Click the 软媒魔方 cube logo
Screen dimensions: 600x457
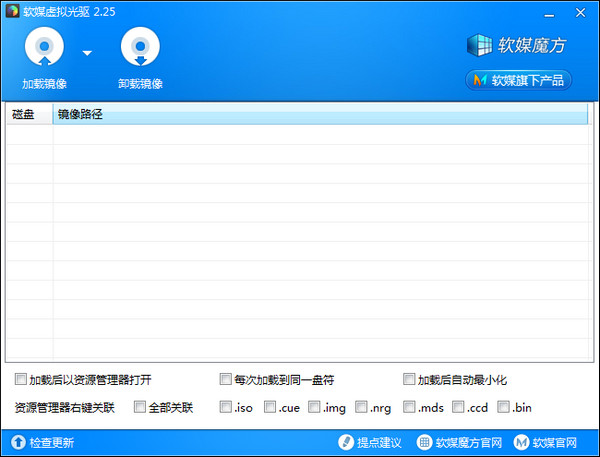(x=480, y=46)
